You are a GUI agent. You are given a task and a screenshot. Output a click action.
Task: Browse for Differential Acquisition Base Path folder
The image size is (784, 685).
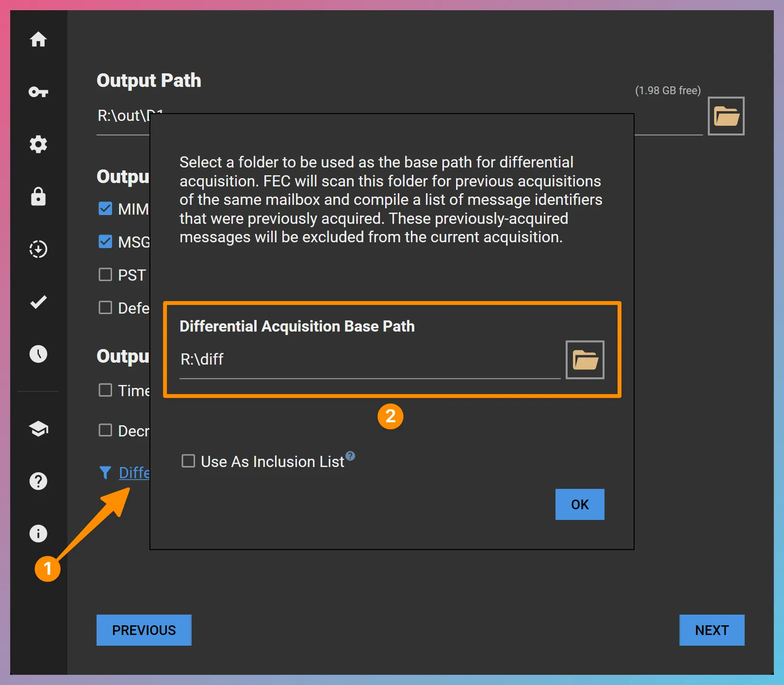(585, 360)
